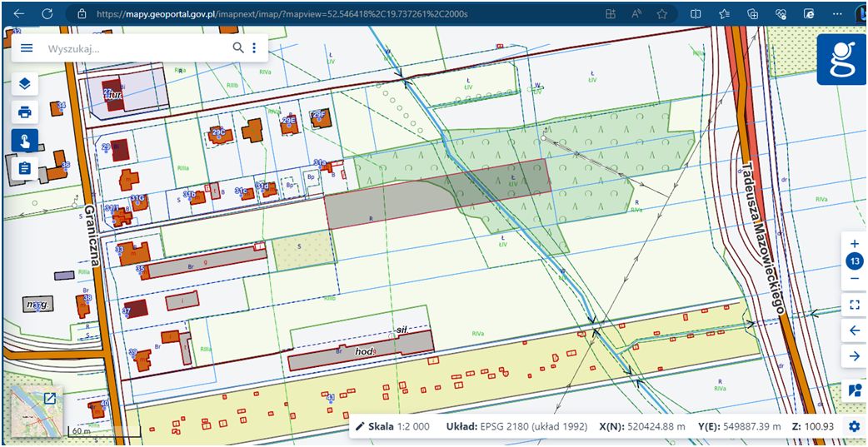
Task: Edit the map scale with pencil icon
Action: click(x=360, y=426)
